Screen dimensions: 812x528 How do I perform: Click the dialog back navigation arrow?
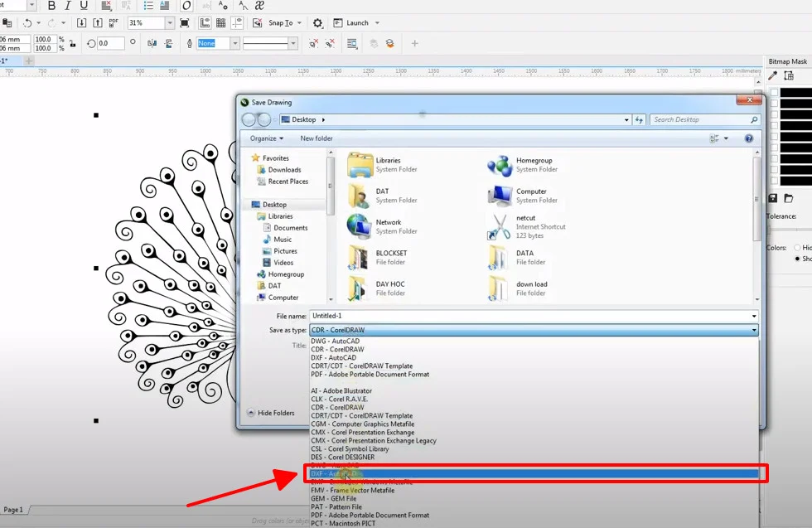249,119
